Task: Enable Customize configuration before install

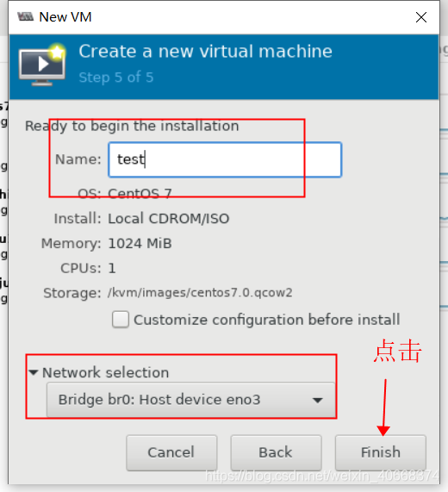Action: [x=121, y=320]
